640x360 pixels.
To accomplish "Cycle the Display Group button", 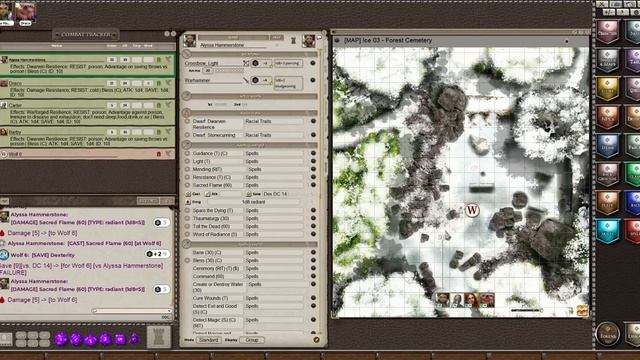I will pyautogui.click(x=252, y=340).
